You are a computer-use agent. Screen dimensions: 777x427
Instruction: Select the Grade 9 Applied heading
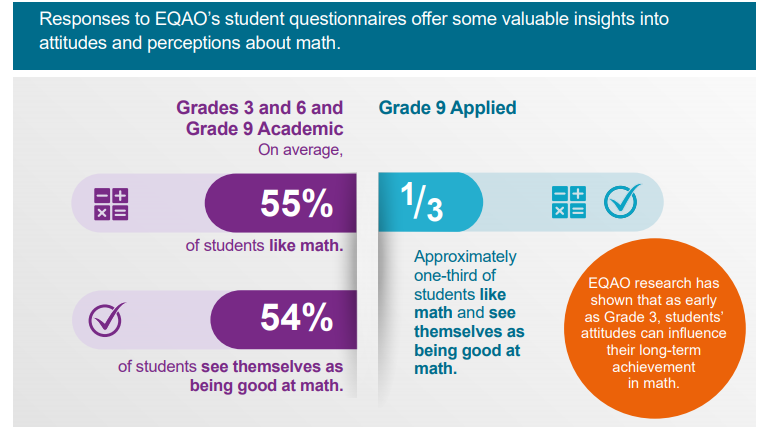point(447,107)
